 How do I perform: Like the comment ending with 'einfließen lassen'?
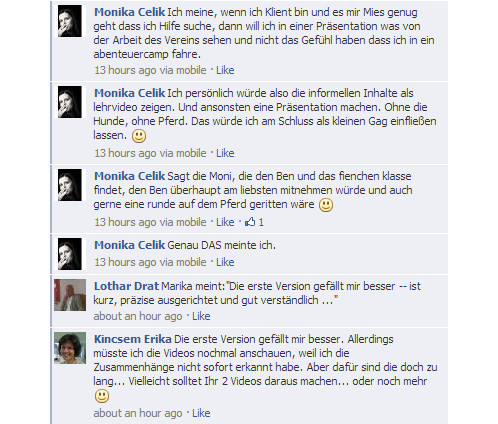225,153
